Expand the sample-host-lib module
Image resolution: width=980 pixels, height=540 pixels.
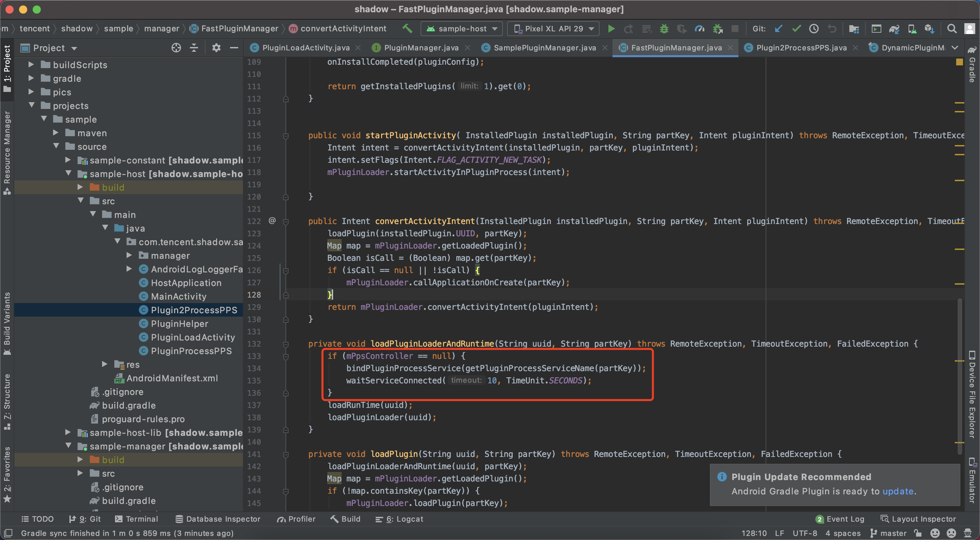(68, 432)
